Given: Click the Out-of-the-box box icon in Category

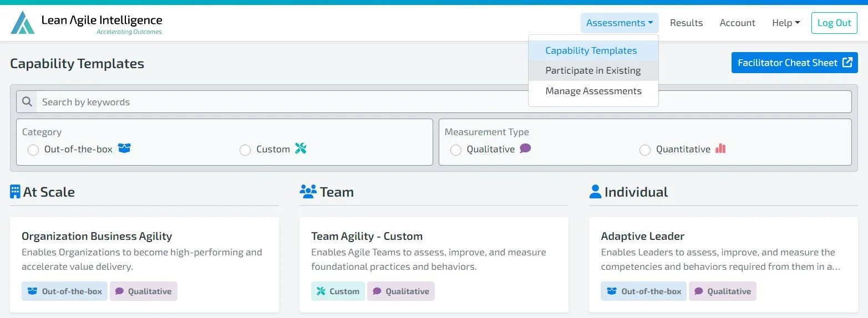Looking at the screenshot, I should (124, 148).
